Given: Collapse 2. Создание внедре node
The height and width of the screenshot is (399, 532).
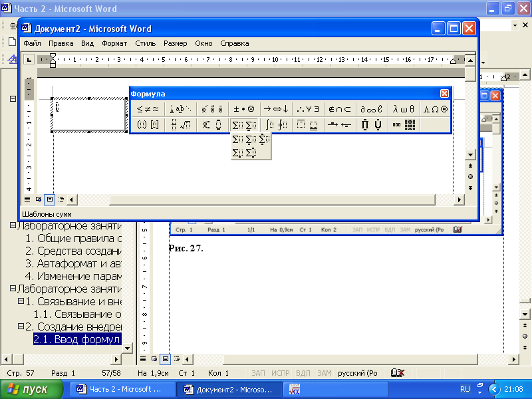Looking at the screenshot, I should [21, 326].
